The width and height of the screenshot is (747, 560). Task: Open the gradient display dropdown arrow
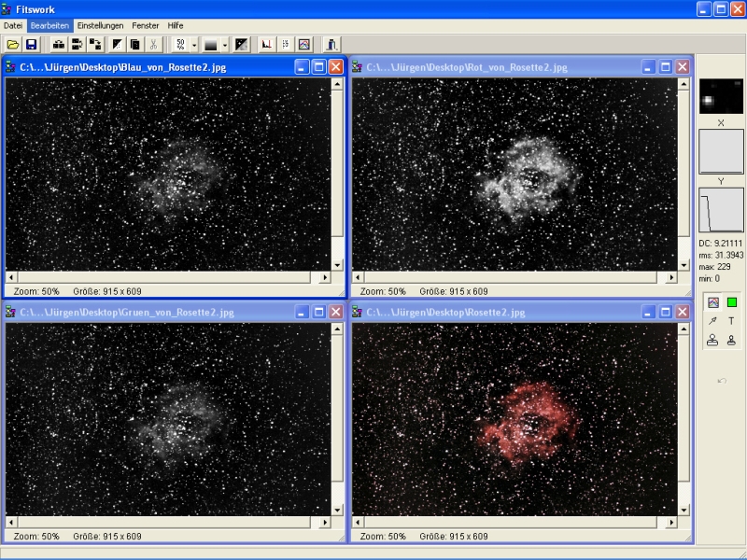pos(225,44)
